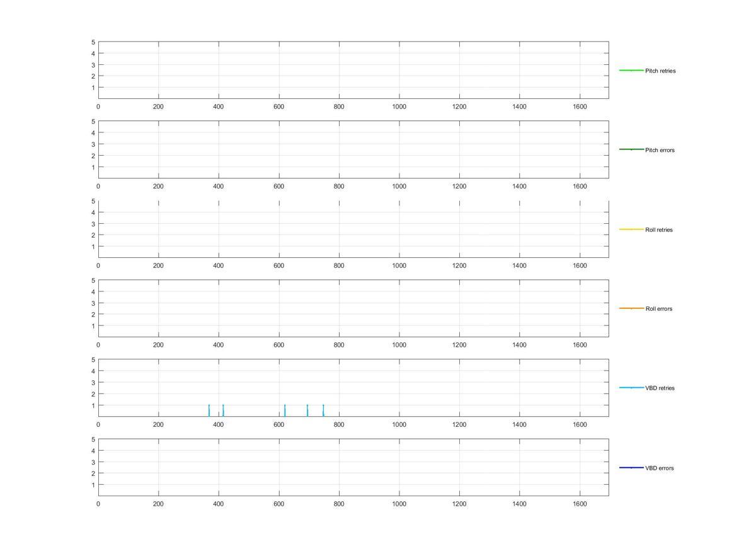Click the y-axis 5 label of Roll retries plot
756x558 pixels.
(x=93, y=201)
